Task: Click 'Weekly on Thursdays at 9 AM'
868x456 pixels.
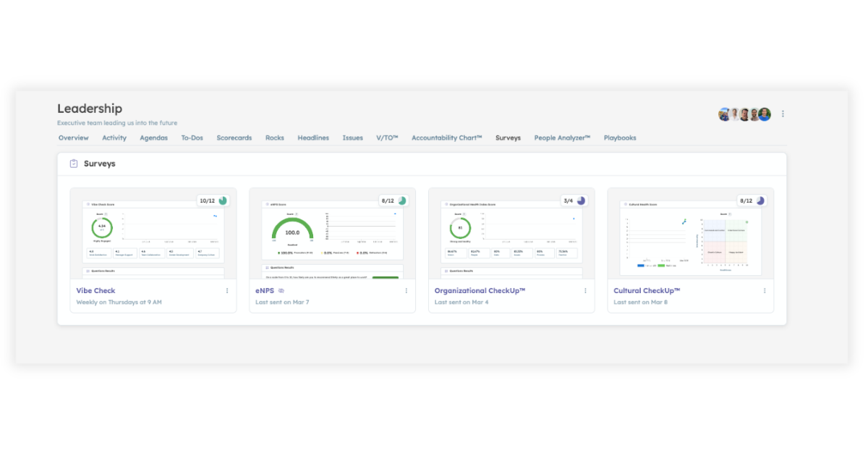Action: (119, 302)
